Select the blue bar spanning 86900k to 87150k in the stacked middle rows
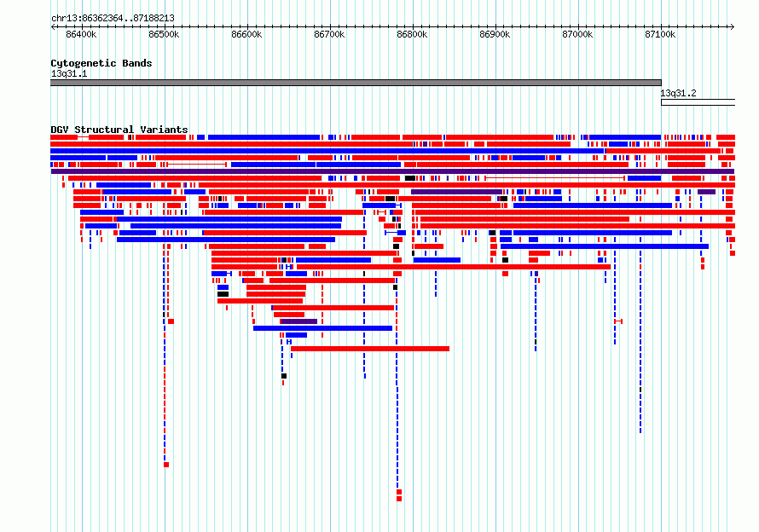759x532 pixels. (x=605, y=246)
